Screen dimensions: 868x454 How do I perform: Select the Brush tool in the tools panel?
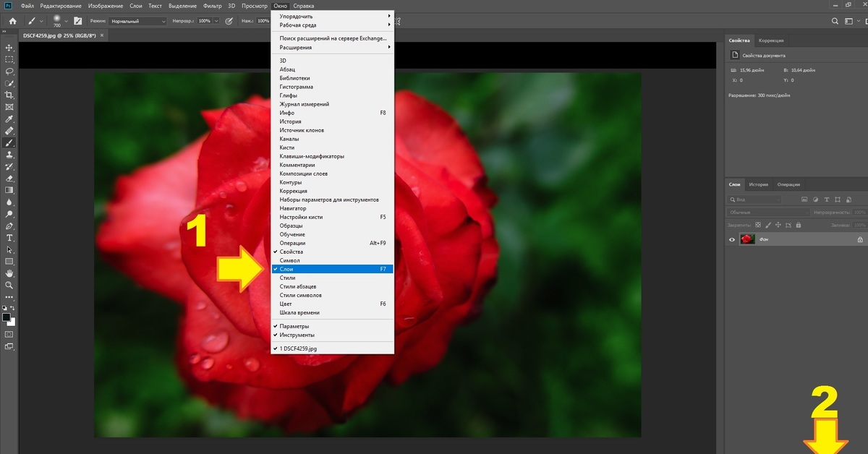point(9,143)
